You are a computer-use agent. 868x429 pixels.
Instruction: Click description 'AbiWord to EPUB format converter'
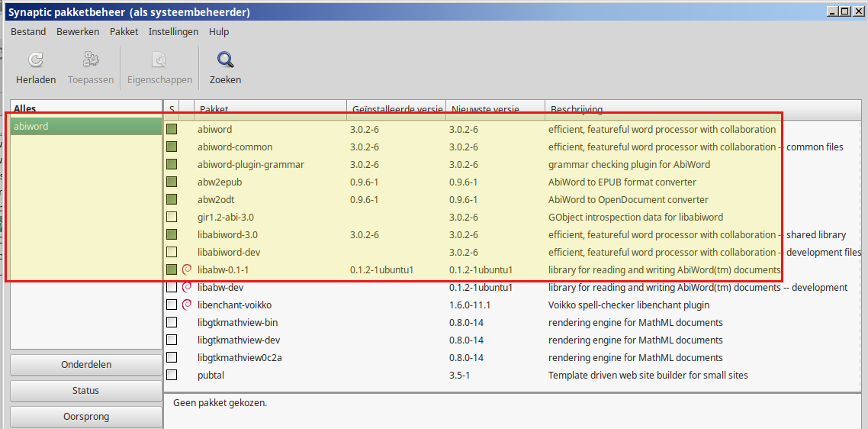(x=622, y=182)
